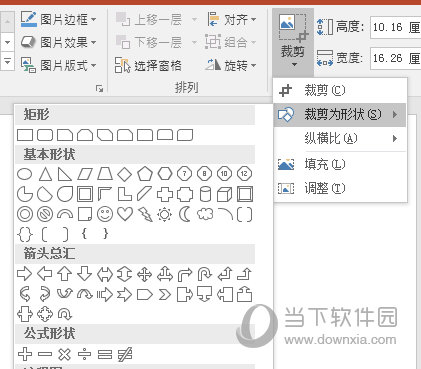Pick the isosceles triangle shape
This screenshot has width=421, height=369.
point(45,174)
